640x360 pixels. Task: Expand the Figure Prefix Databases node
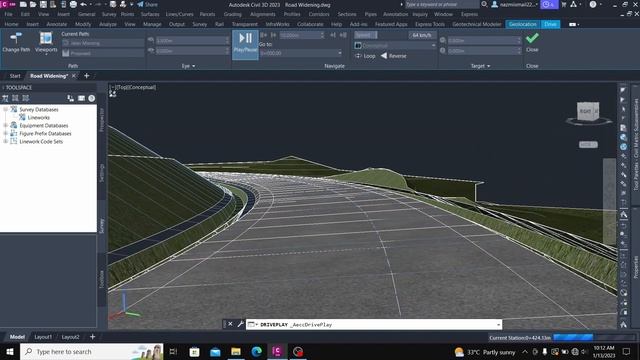pyautogui.click(x=5, y=133)
